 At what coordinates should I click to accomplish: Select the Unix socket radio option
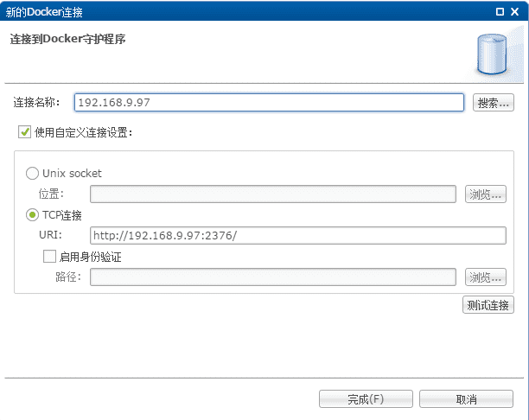pos(32,174)
